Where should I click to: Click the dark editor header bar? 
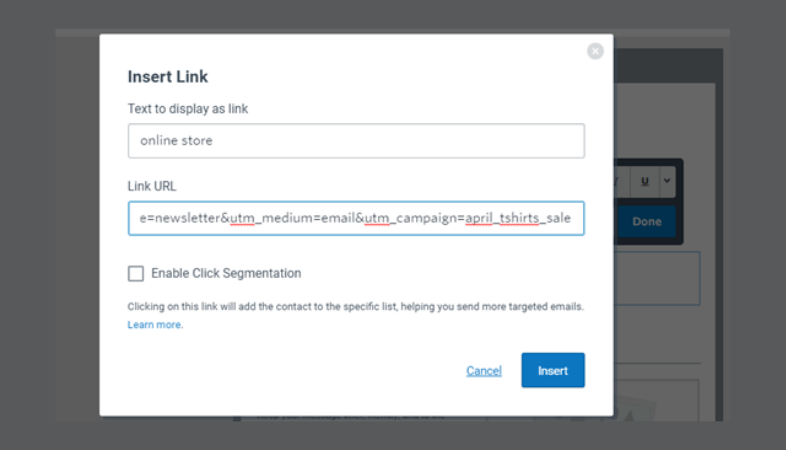tap(668, 66)
